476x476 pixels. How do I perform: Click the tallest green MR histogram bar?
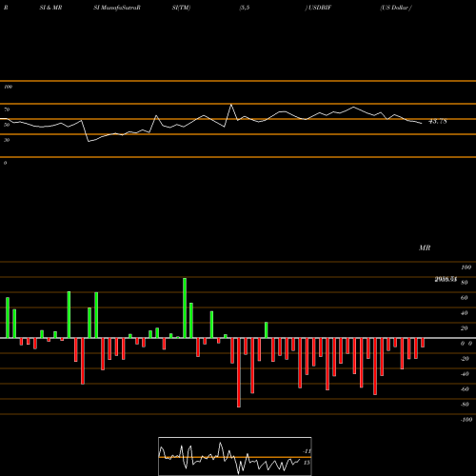click(x=185, y=307)
